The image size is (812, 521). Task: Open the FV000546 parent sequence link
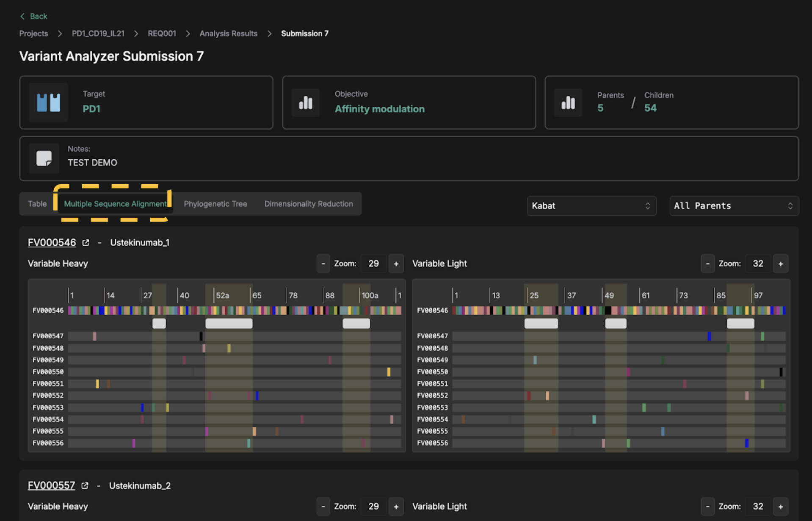[52, 243]
